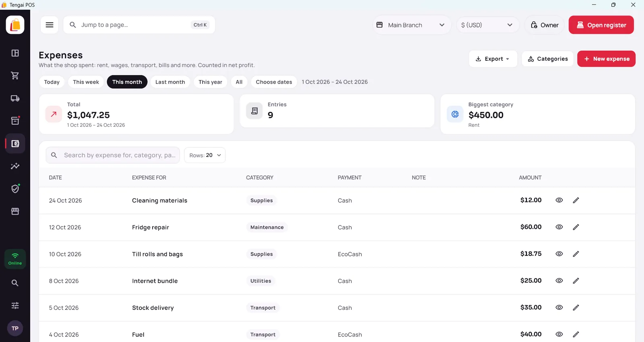
Task: View the Stock delivery expense details
Action: [x=559, y=307]
